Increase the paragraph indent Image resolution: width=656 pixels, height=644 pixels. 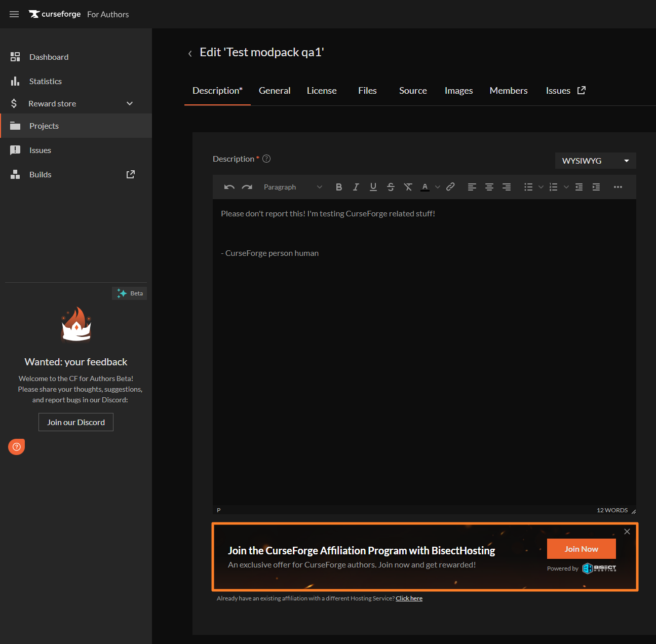pos(596,187)
